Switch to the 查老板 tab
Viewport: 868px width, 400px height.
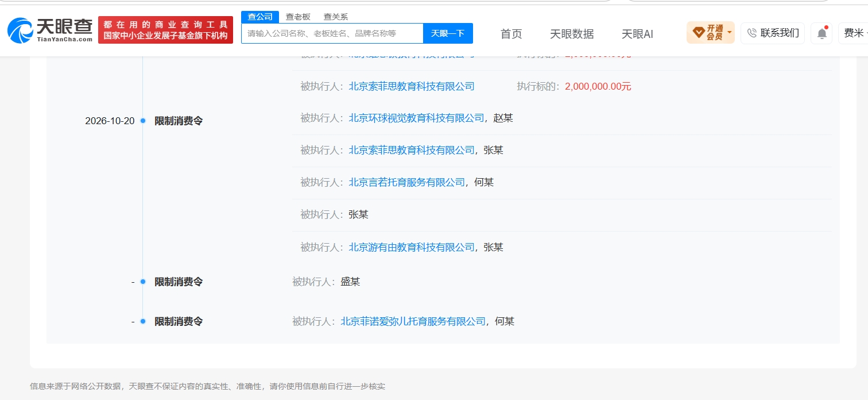(x=298, y=17)
